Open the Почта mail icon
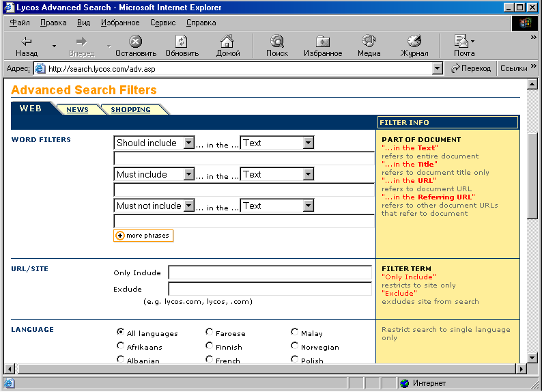The width and height of the screenshot is (542, 392). tap(461, 41)
